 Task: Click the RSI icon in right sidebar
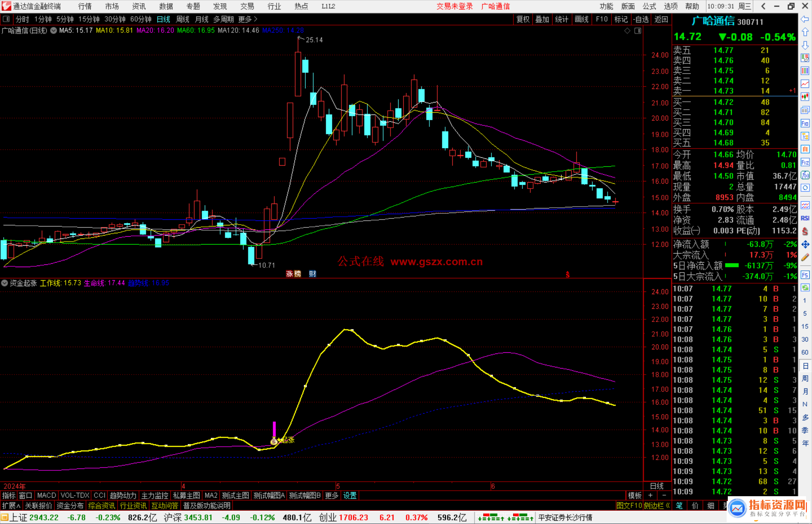pyautogui.click(x=805, y=218)
